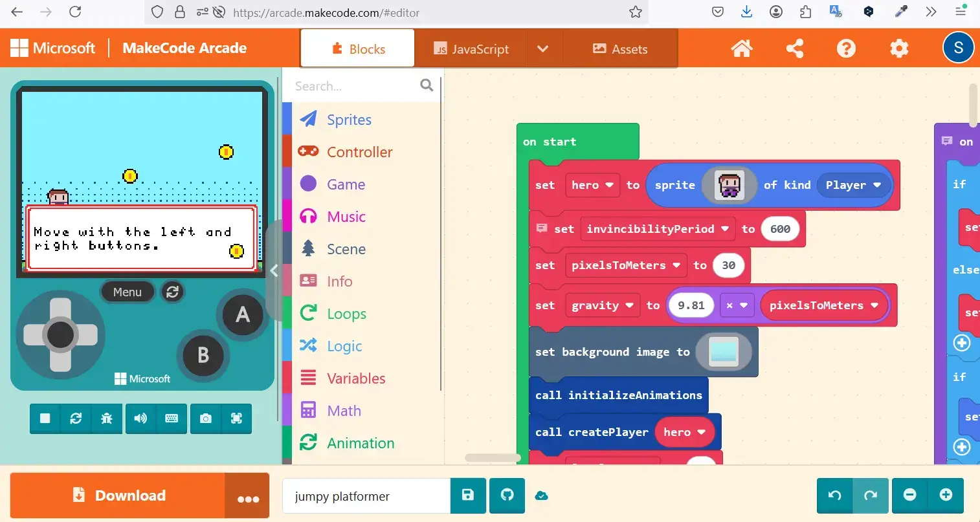Image resolution: width=980 pixels, height=522 pixels.
Task: Open the first pixelsToMeters variable dropdown
Action: pos(626,265)
